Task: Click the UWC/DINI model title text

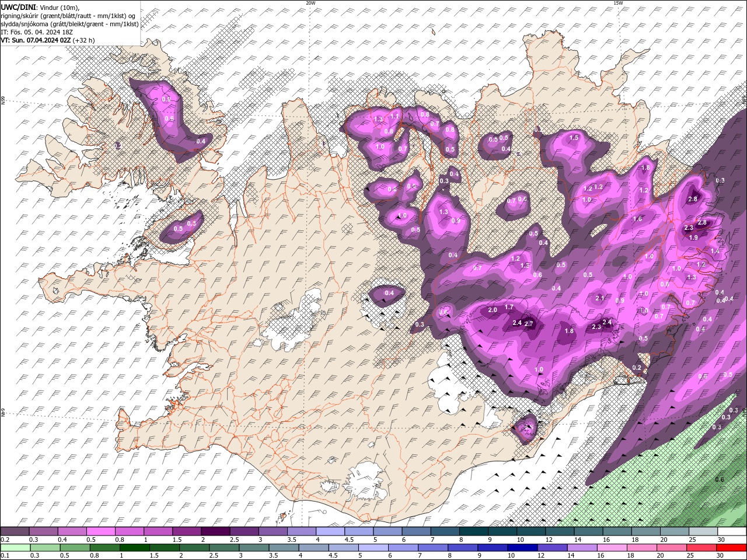Action: point(17,6)
